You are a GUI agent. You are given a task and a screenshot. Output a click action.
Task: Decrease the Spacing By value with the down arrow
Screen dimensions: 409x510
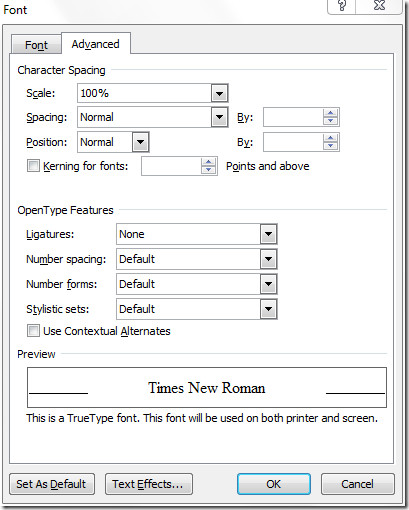(x=330, y=121)
